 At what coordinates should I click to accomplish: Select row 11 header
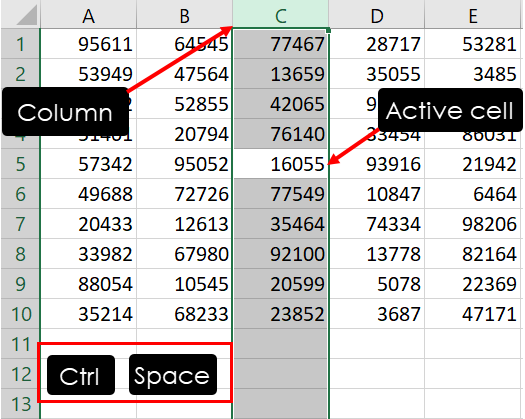pyautogui.click(x=20, y=344)
